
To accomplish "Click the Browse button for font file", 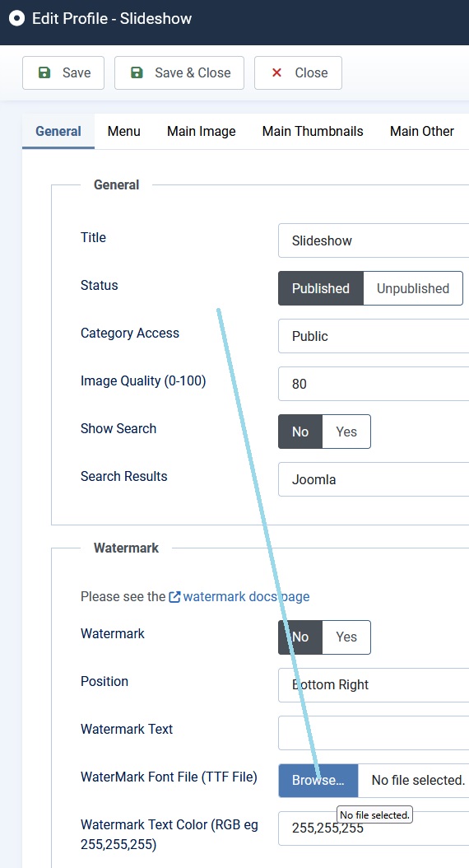I will tap(318, 781).
